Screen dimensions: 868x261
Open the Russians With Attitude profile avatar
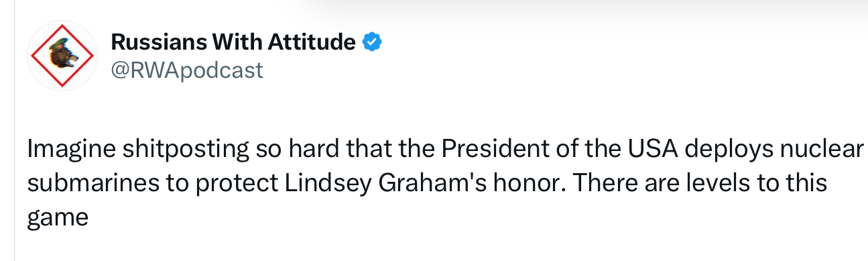click(x=63, y=56)
